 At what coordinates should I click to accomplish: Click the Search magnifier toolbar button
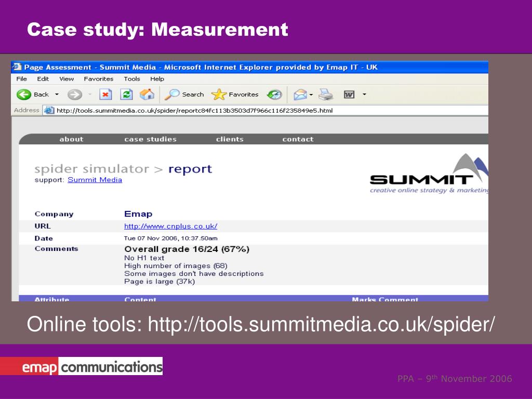pos(184,95)
